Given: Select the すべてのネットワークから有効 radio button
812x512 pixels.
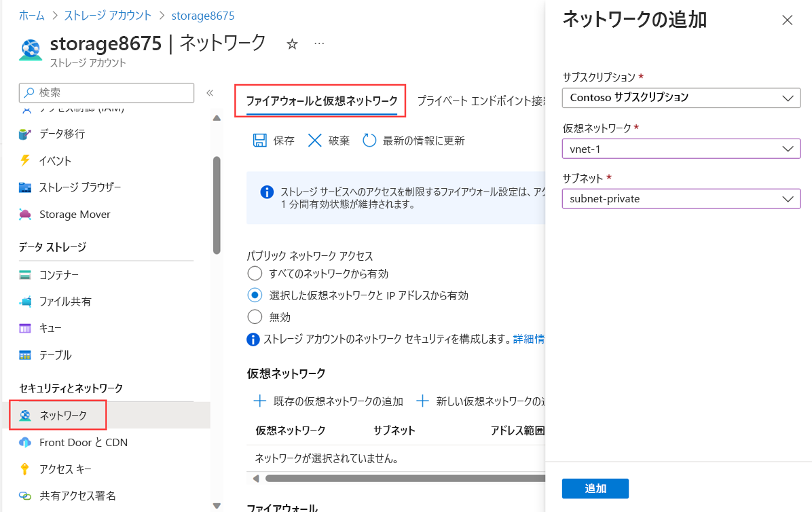Looking at the screenshot, I should point(255,273).
